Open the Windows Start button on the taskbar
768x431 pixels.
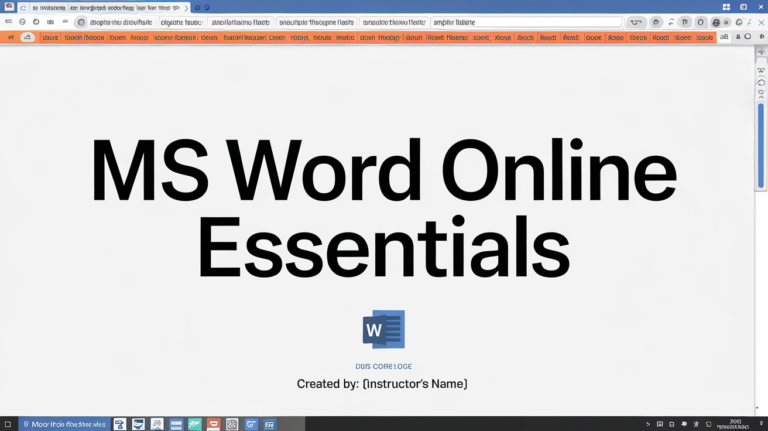8,424
